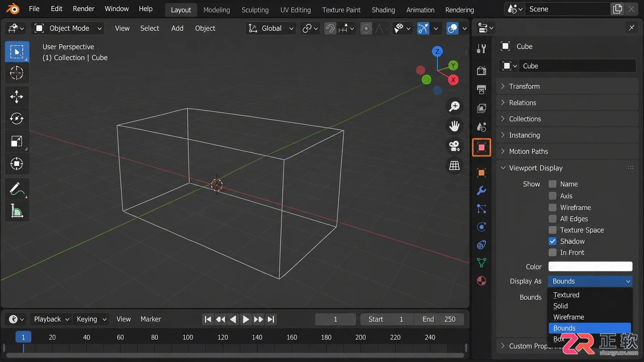
Task: Open the Render properties tab
Action: pyautogui.click(x=482, y=71)
